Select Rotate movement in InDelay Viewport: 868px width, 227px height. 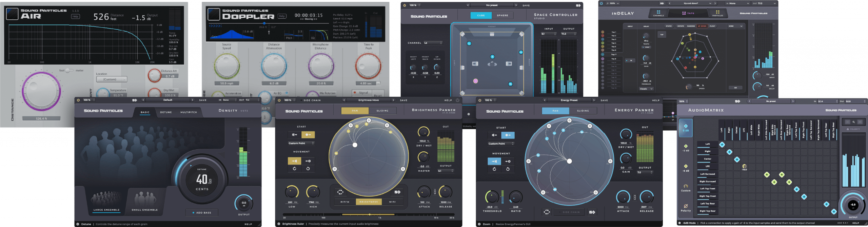680,26
